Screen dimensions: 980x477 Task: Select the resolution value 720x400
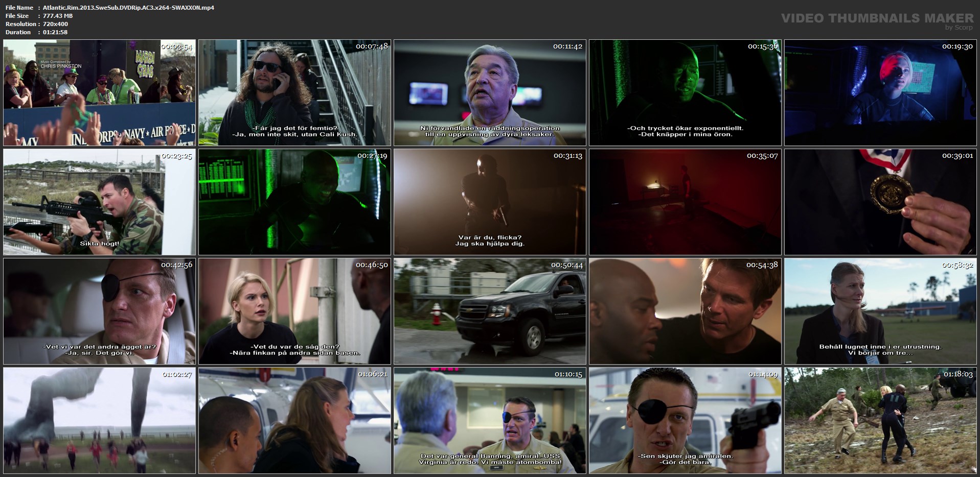click(55, 24)
